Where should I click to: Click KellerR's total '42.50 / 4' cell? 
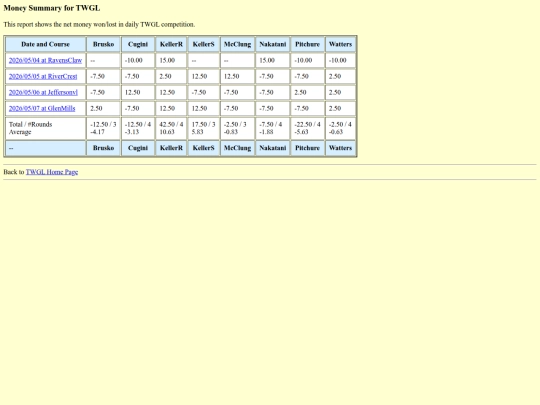(171, 128)
